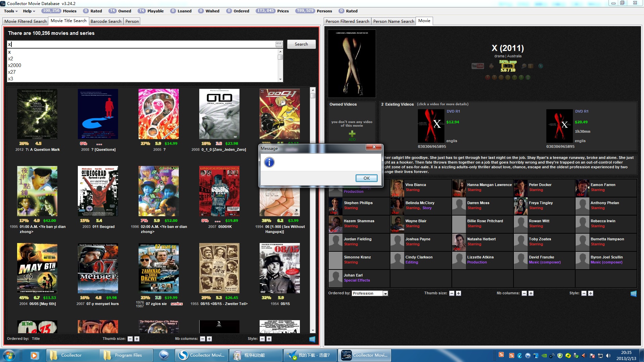644x362 pixels.
Task: Switch to Person Name Search tab
Action: coord(394,21)
